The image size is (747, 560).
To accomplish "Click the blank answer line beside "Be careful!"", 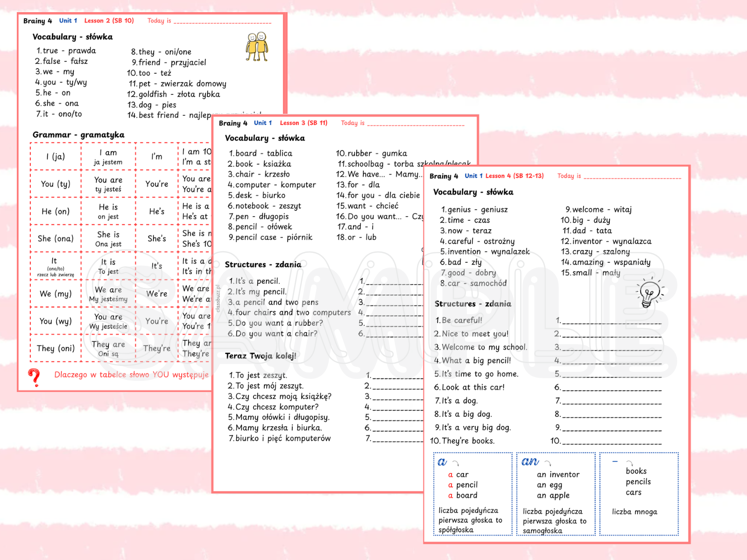I will 612,322.
